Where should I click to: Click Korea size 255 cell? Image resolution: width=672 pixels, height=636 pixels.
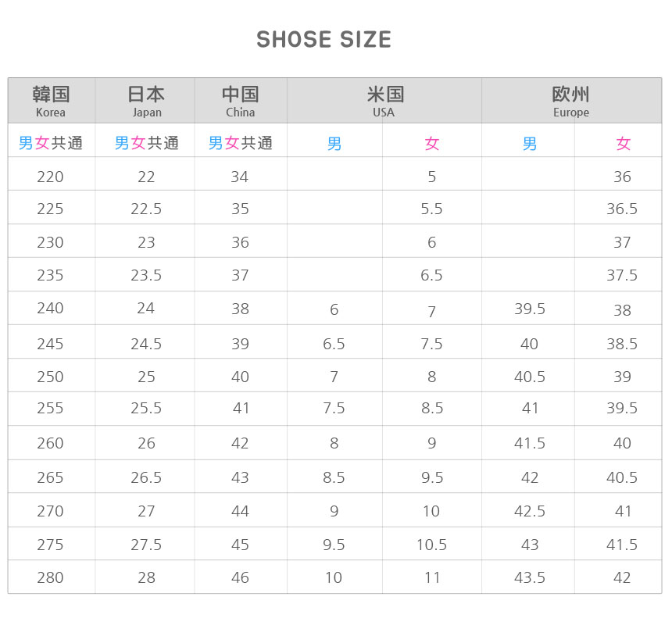tap(51, 408)
